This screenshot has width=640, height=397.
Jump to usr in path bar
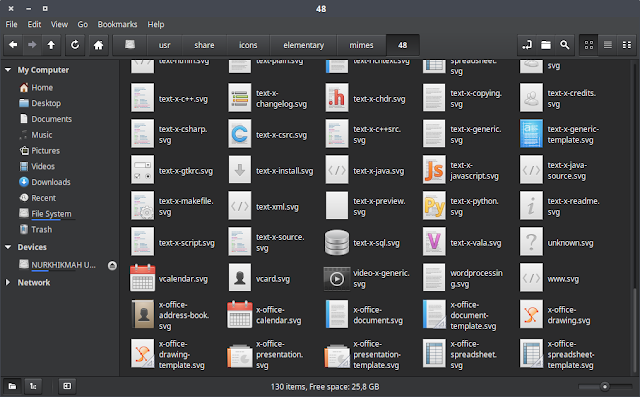164,45
